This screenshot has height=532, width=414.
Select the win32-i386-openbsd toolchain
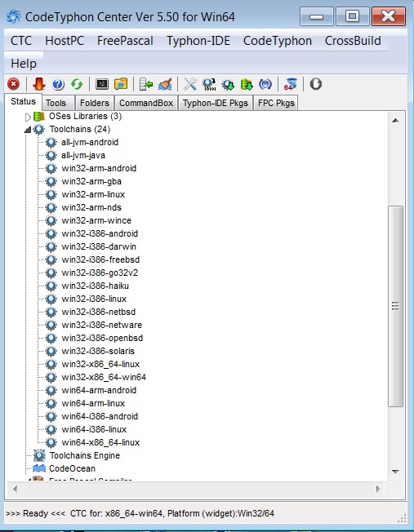[x=102, y=338]
